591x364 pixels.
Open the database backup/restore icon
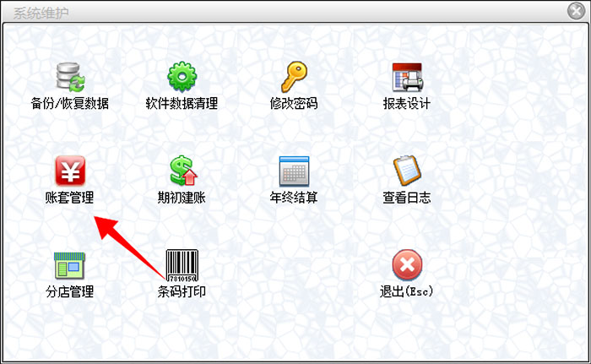click(70, 78)
